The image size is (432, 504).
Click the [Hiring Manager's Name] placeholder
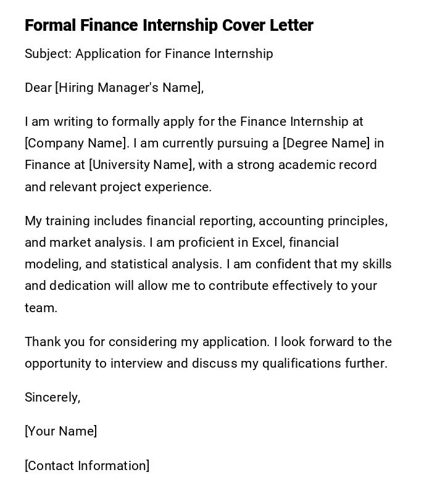[x=128, y=88]
